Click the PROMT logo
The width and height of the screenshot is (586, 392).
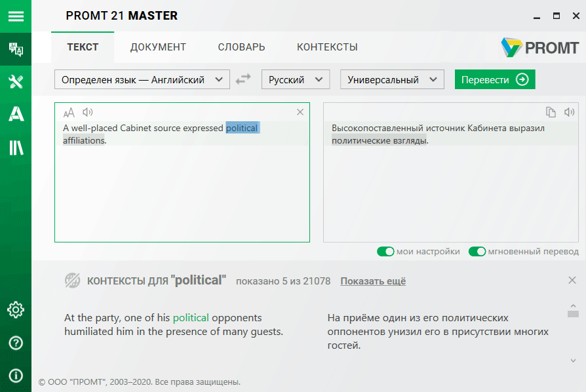pyautogui.click(x=540, y=47)
